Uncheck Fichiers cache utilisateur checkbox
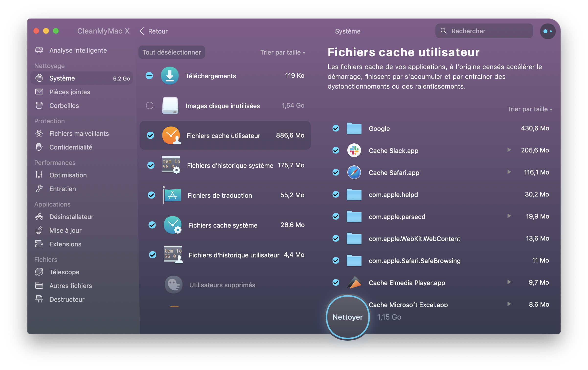588x370 pixels. (x=150, y=135)
